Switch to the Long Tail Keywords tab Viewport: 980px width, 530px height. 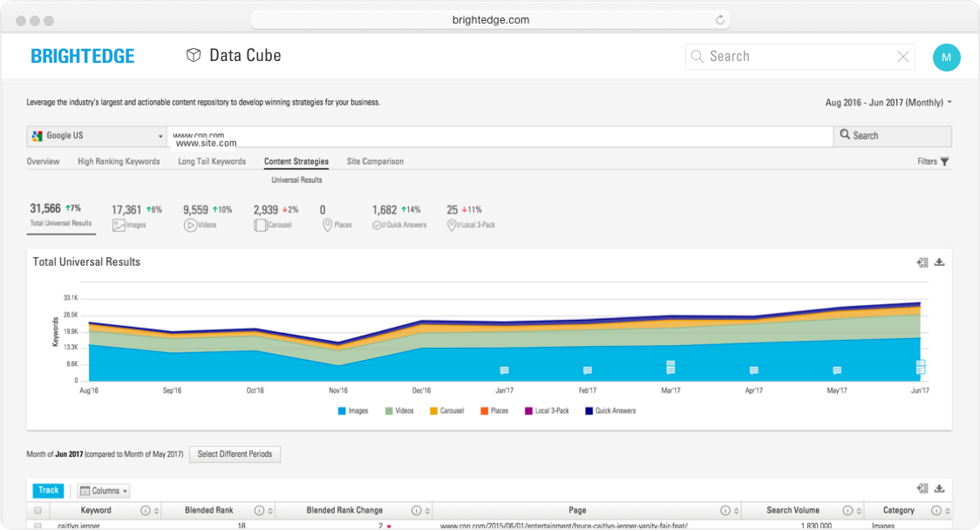pyautogui.click(x=212, y=161)
